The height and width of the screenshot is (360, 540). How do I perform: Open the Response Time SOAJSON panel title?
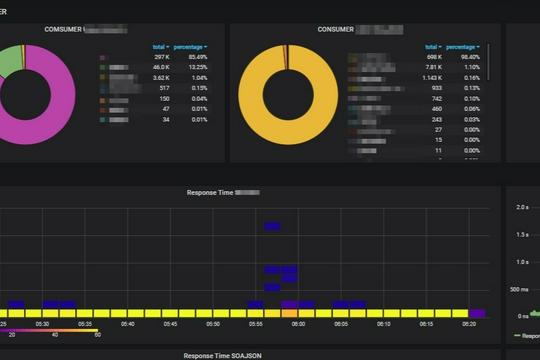(222, 356)
